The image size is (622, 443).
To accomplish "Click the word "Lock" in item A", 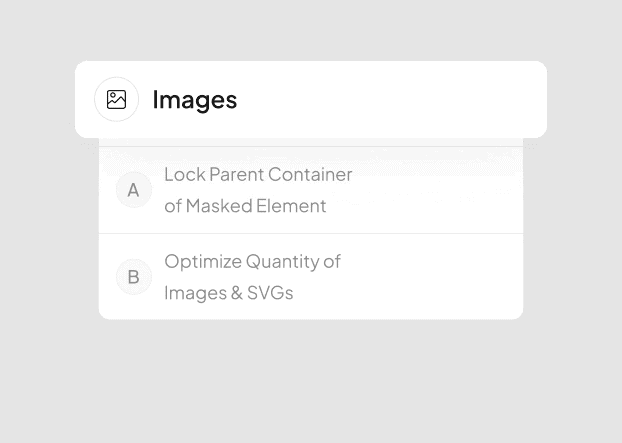I will [184, 174].
